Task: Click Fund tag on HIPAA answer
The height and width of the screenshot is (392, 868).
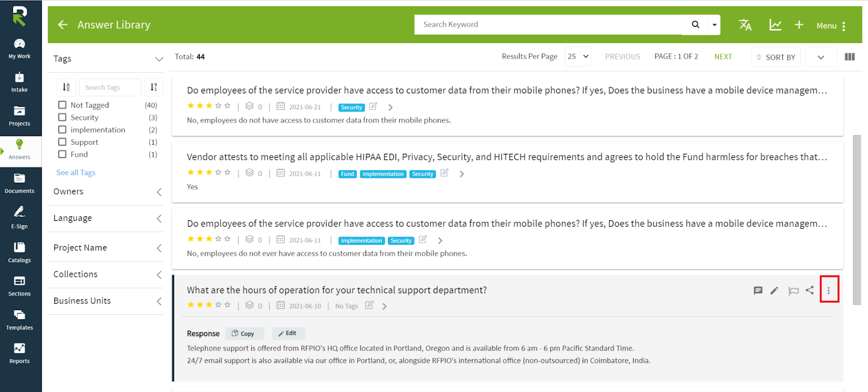Action: click(x=348, y=174)
